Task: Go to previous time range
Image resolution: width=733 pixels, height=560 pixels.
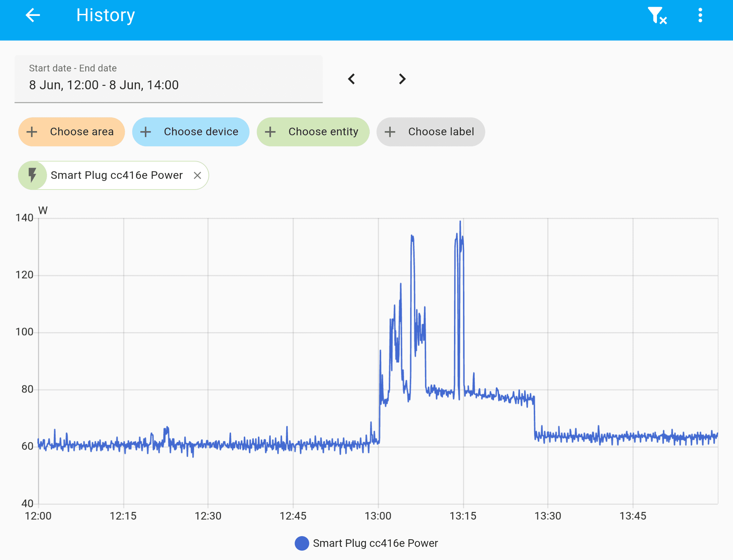Action: coord(352,79)
